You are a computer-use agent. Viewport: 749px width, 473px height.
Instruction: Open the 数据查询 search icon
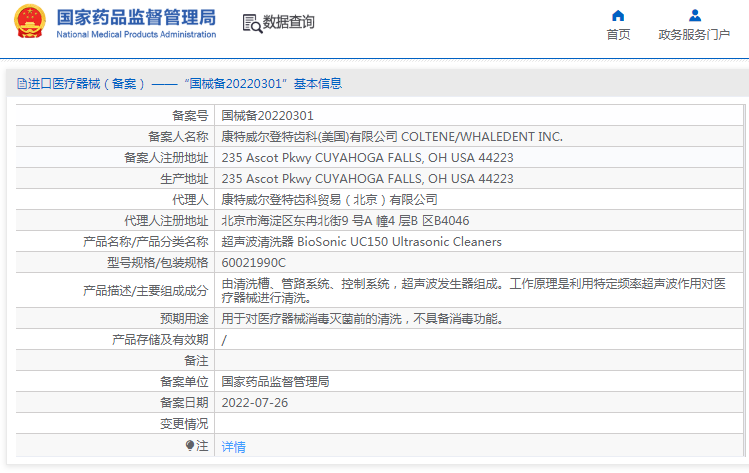click(x=252, y=23)
